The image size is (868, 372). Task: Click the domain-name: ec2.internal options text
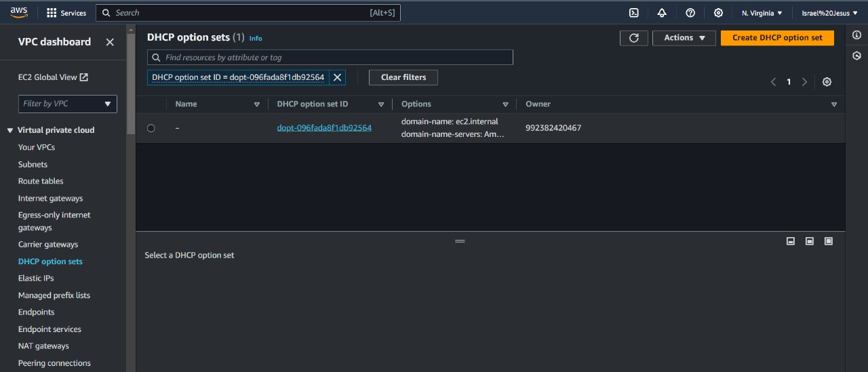coord(450,122)
